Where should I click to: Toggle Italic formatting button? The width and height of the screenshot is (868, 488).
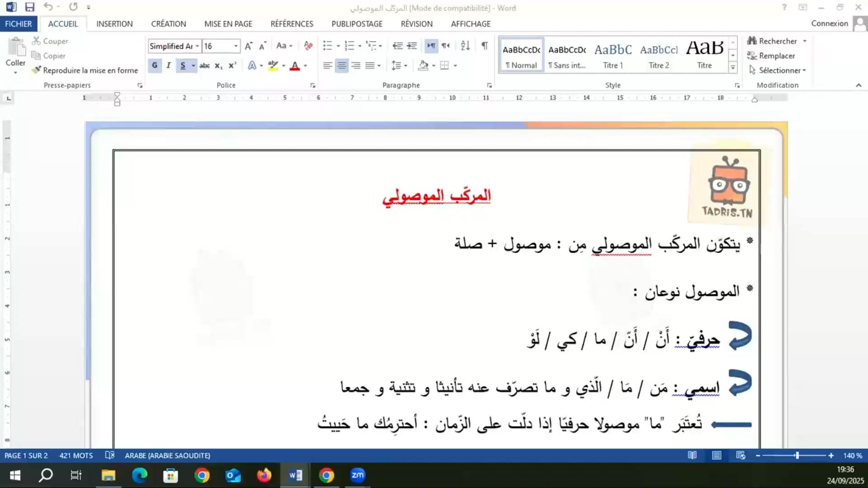168,66
